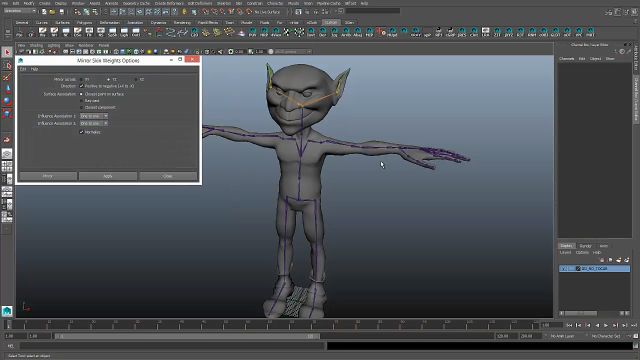Click the Close button in dialog
The height and width of the screenshot is (360, 640).
pyautogui.click(x=168, y=176)
